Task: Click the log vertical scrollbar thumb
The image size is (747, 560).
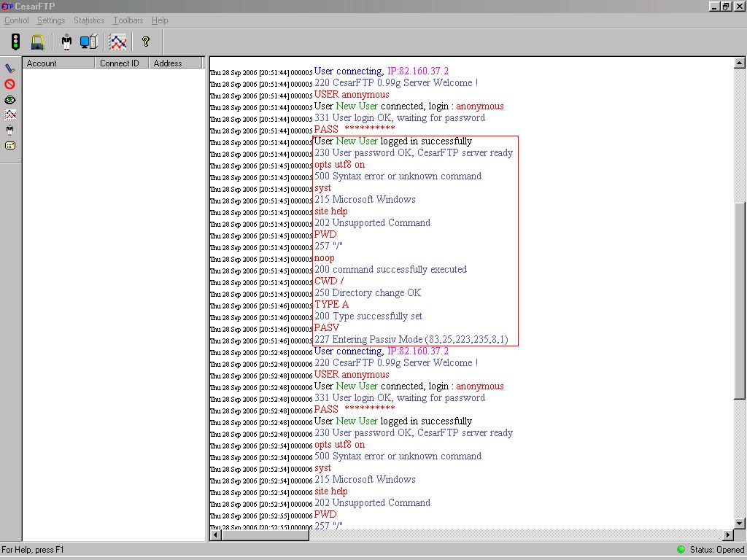Action: [740, 300]
